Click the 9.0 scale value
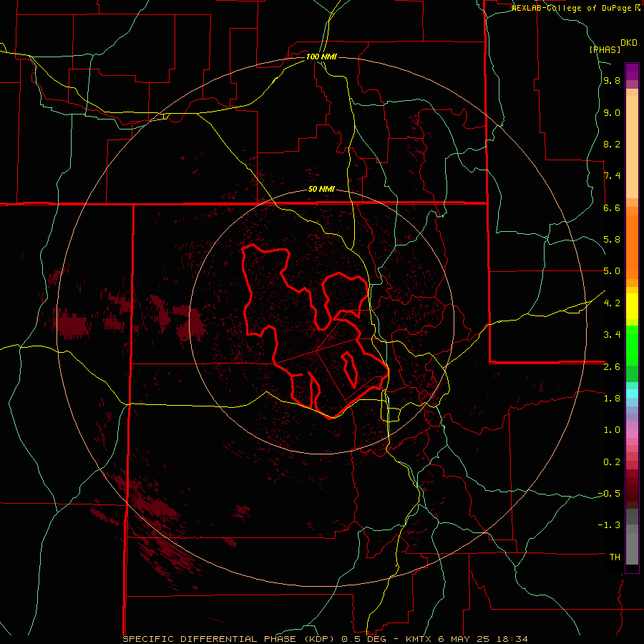Viewport: 644px width, 644px height. point(612,112)
